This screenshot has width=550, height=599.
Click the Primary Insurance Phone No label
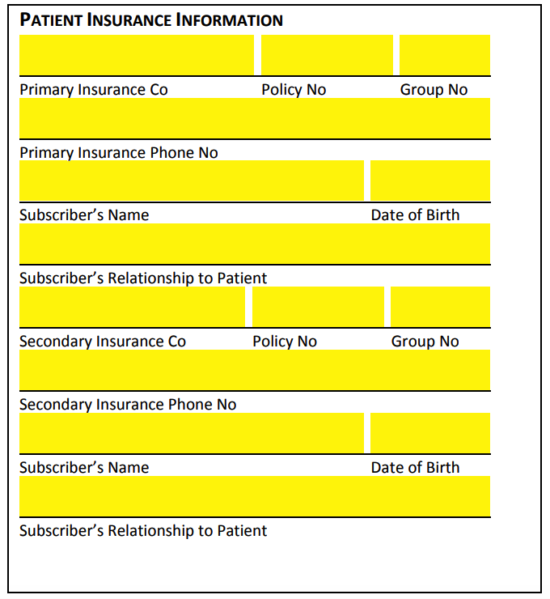119,153
